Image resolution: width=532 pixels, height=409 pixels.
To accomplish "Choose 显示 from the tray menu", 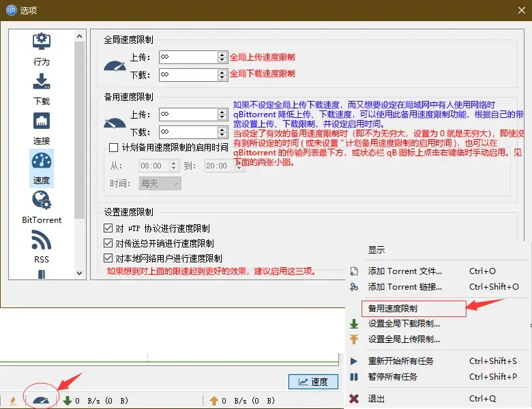I will click(376, 250).
